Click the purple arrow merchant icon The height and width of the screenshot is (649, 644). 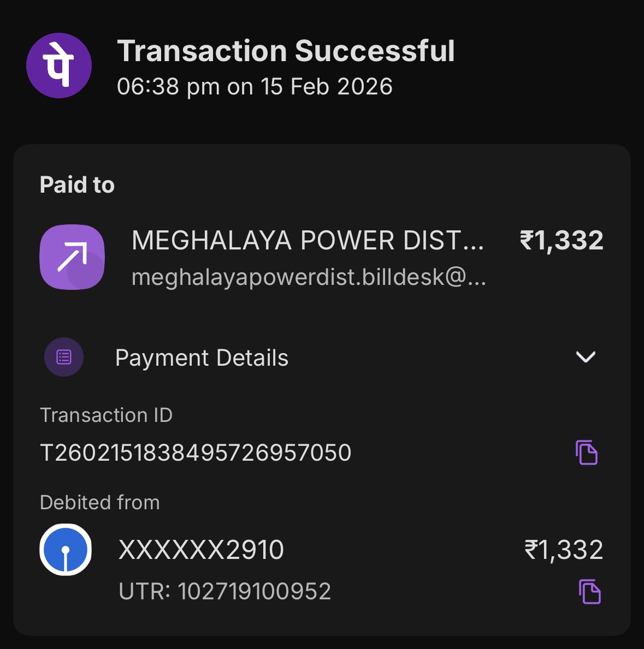click(x=72, y=257)
